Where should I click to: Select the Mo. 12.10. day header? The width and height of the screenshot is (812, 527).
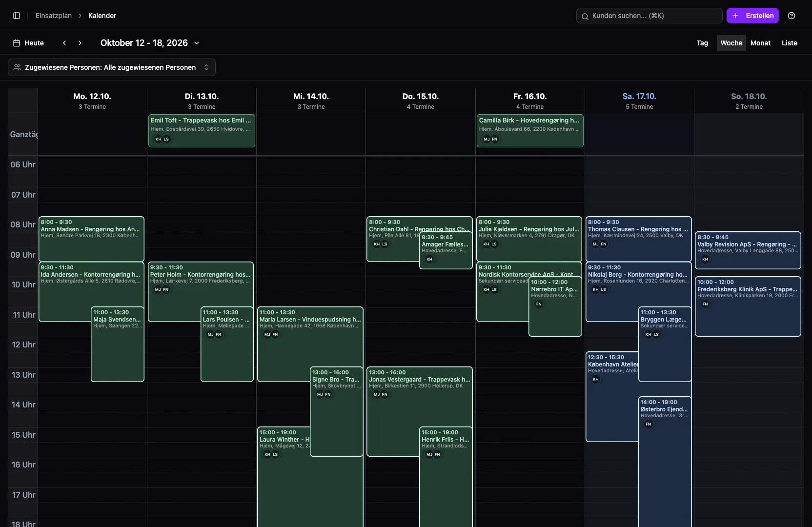[x=92, y=101]
